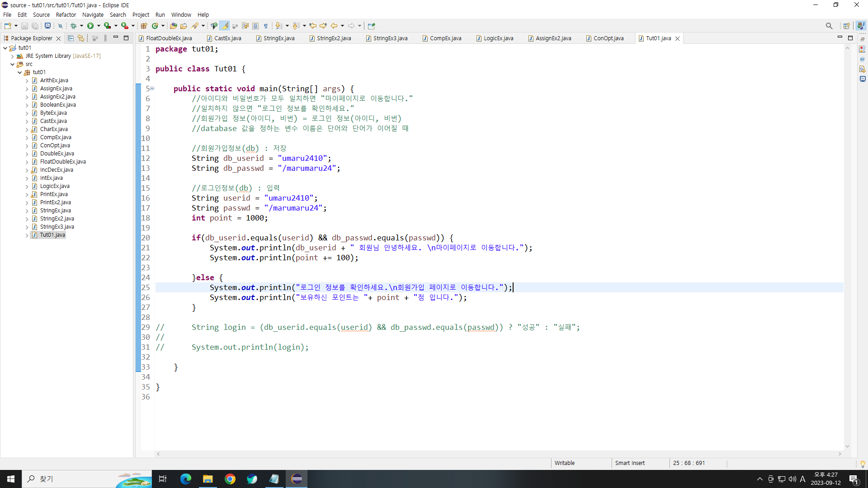The height and width of the screenshot is (488, 868).
Task: Click New file wizard icon
Action: [8, 26]
